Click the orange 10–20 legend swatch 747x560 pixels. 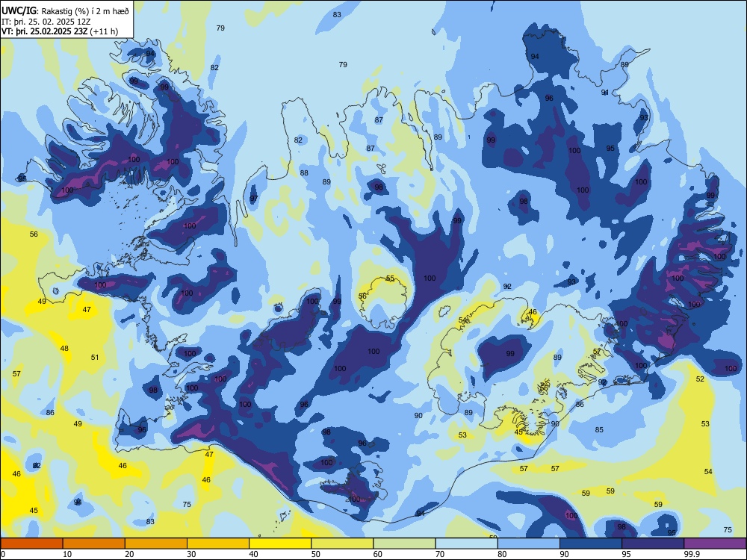94,544
